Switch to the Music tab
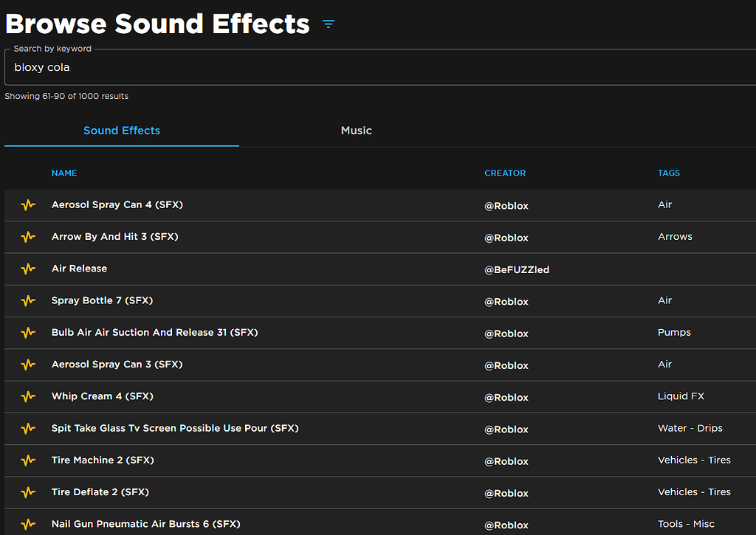 pos(356,130)
